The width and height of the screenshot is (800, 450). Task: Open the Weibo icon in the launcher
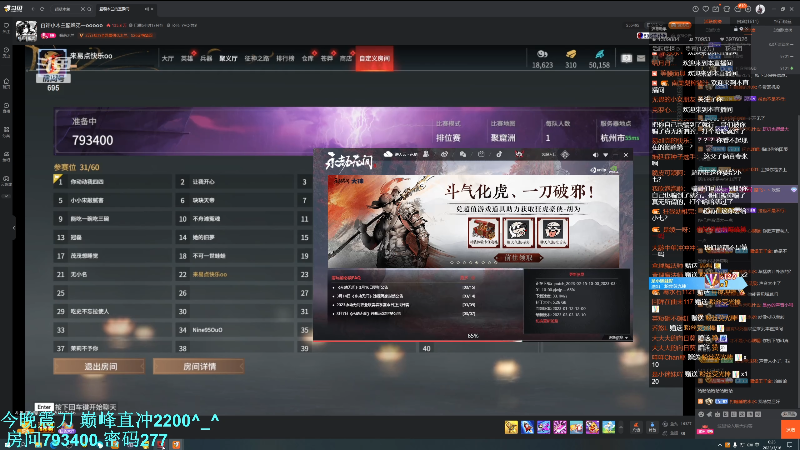[444, 154]
